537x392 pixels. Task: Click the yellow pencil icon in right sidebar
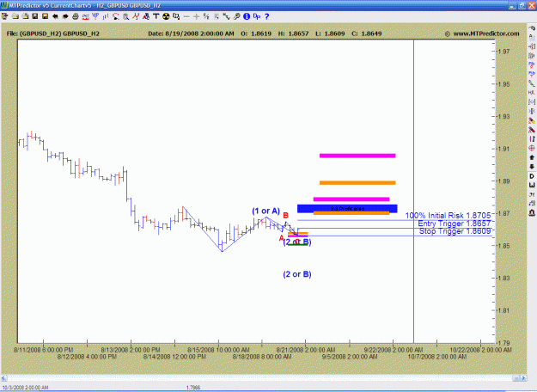tap(532, 120)
